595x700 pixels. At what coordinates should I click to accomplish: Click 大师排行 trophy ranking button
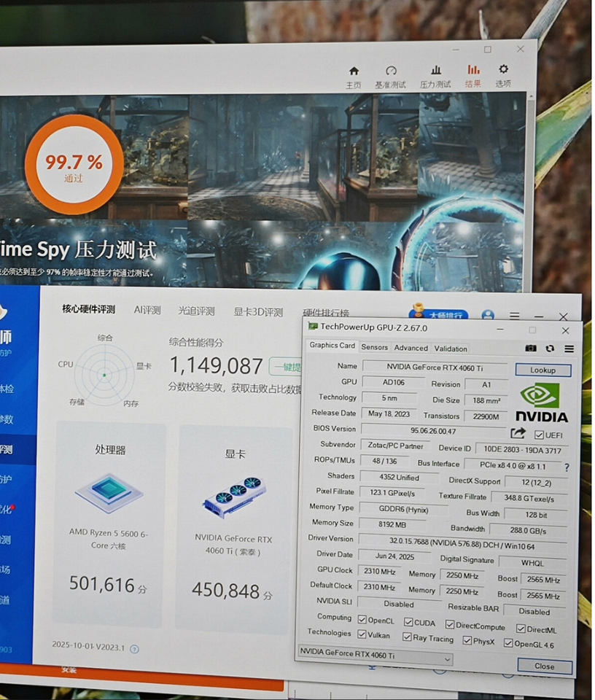[438, 314]
